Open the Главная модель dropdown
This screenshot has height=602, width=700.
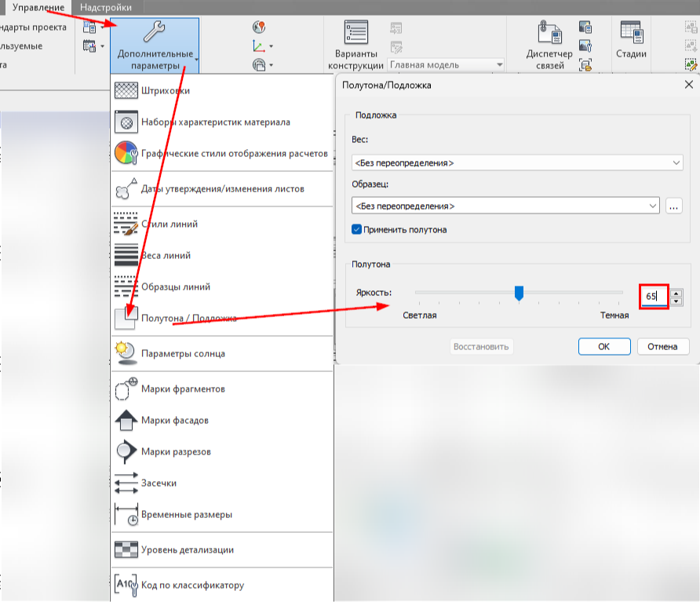(446, 65)
